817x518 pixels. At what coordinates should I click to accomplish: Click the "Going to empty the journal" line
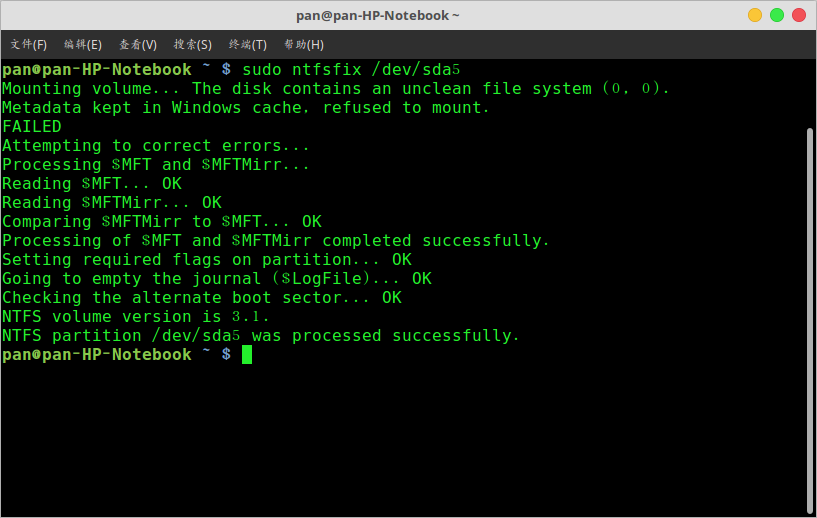tap(216, 279)
